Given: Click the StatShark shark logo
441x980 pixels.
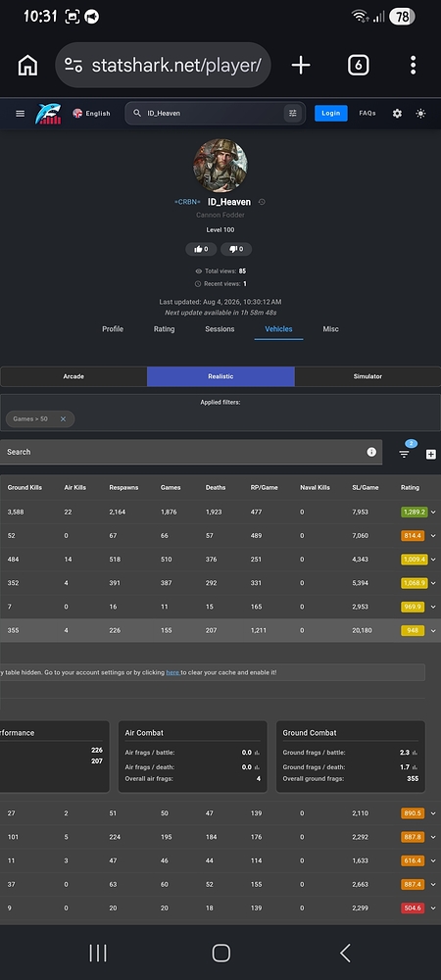Looking at the screenshot, I should [48, 113].
